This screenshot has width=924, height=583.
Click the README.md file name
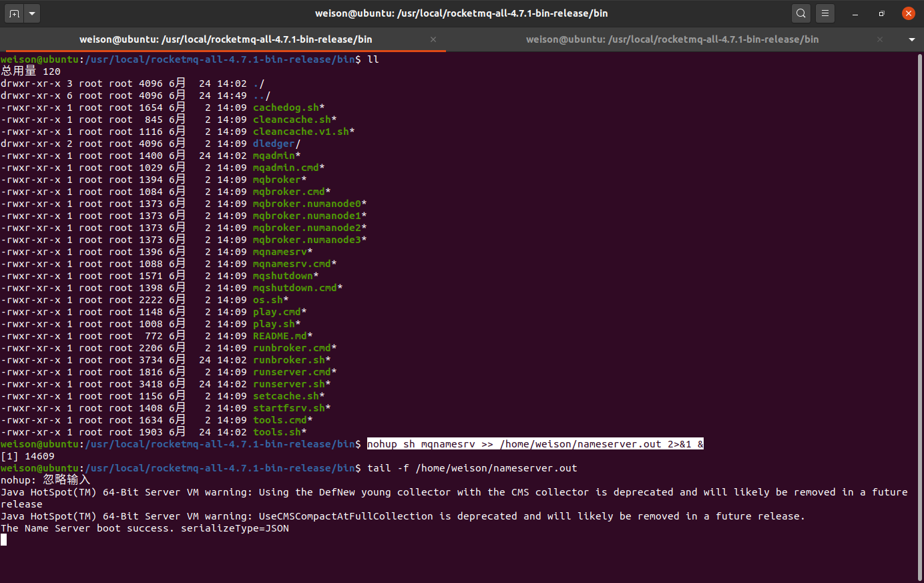coord(280,336)
